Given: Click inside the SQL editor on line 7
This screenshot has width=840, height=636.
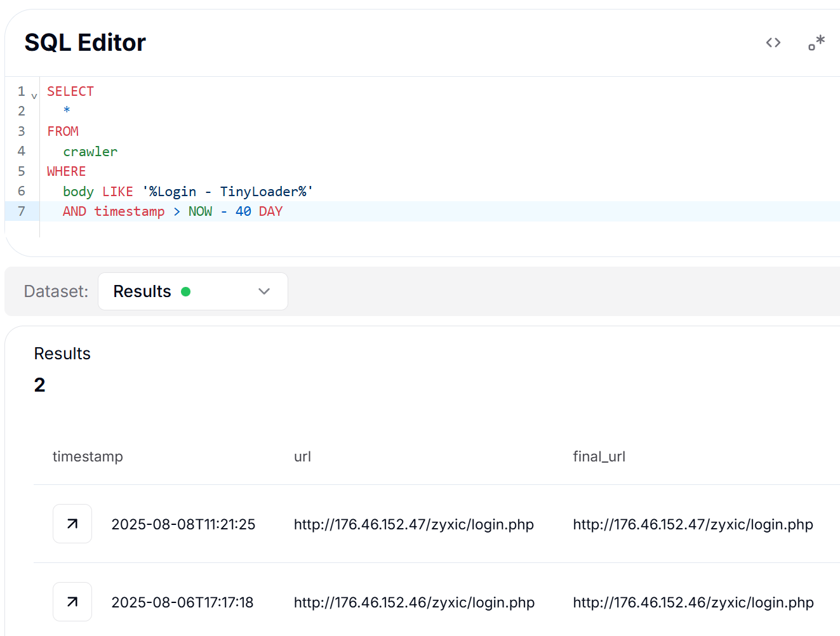Looking at the screenshot, I should [x=439, y=211].
